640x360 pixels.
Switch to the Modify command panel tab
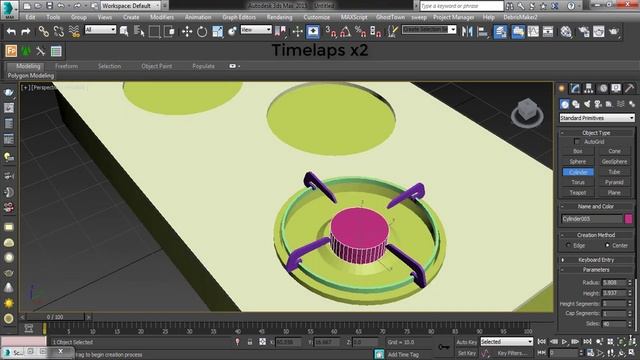pyautogui.click(x=576, y=88)
